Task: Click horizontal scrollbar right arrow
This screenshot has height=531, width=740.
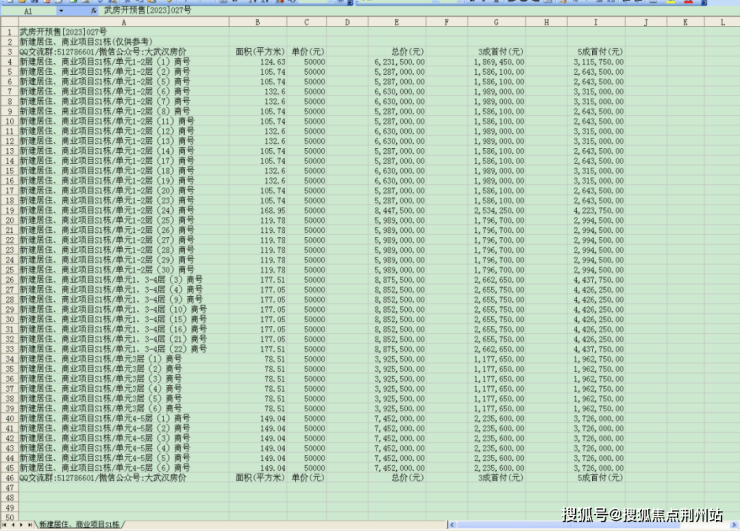Action: pyautogui.click(x=734, y=525)
